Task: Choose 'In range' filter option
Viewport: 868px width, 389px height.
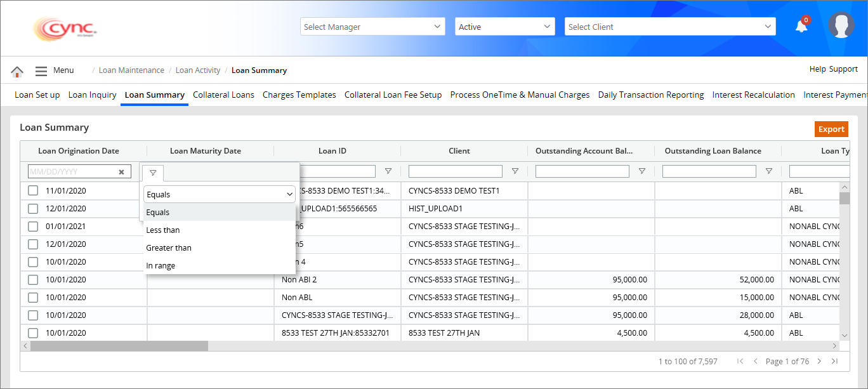Action: click(161, 266)
